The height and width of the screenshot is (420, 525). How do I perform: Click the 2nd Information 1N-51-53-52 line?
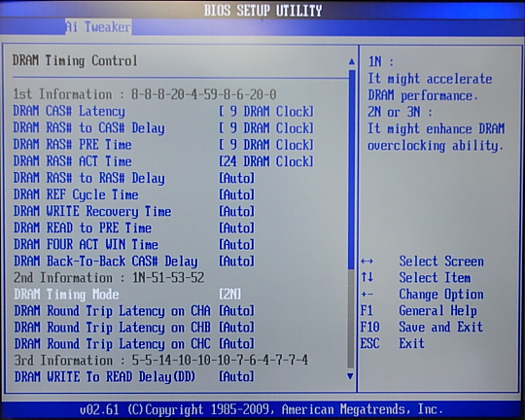tap(109, 278)
